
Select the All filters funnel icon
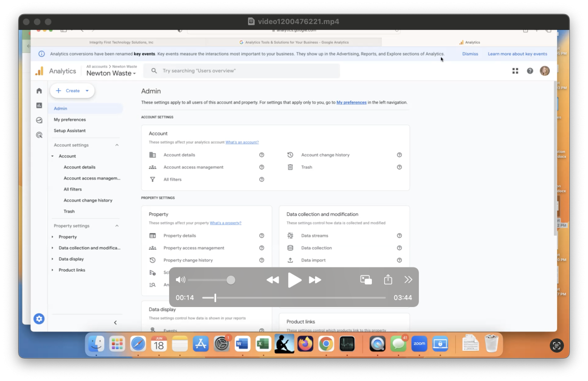tap(153, 179)
